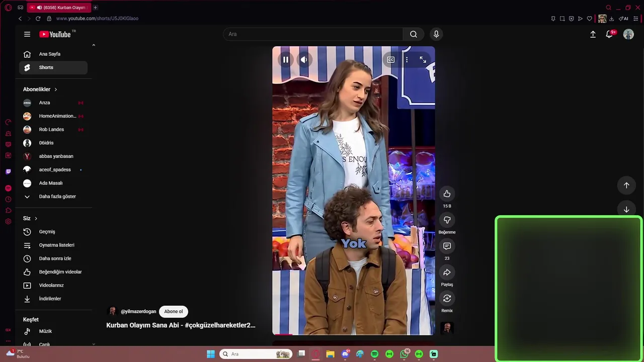Open the sound thumbnail below Remix
This screenshot has height=362, width=644.
point(447,328)
